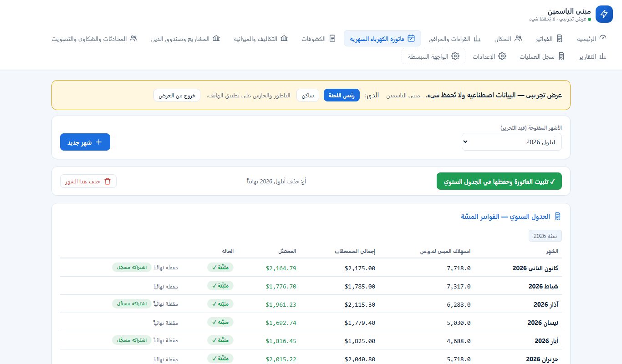Click the اشتراكه مسجّل badge in آذار row

132,304
